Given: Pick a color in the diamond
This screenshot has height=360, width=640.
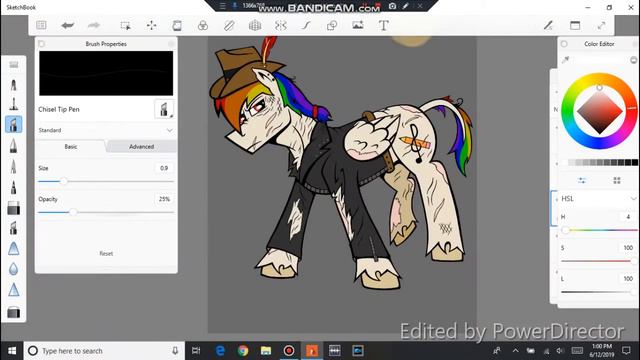Looking at the screenshot, I should tap(599, 111).
